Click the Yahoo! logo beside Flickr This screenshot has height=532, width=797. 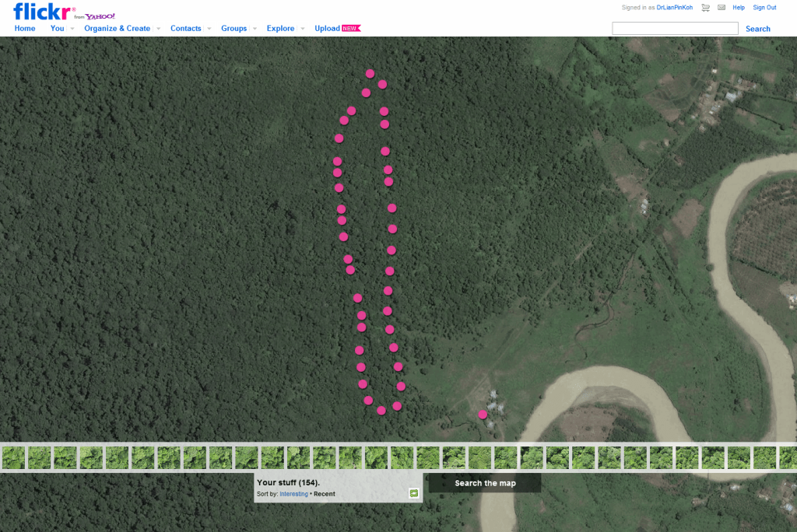(100, 16)
